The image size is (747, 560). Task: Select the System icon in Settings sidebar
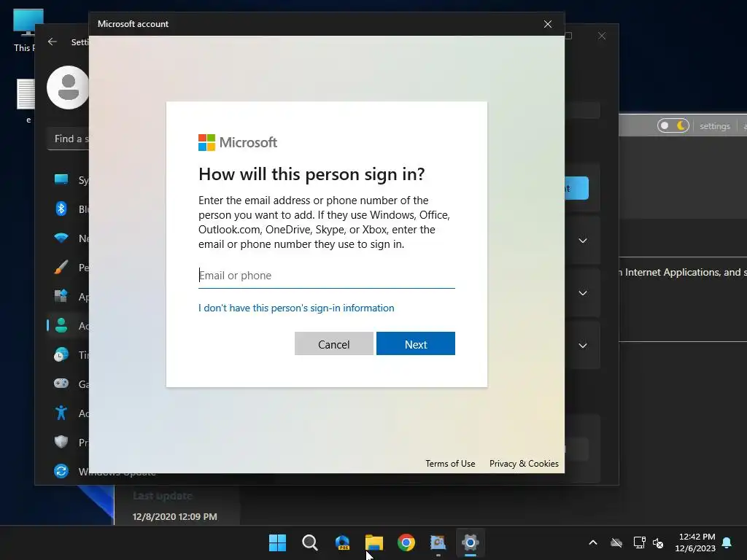[61, 179]
